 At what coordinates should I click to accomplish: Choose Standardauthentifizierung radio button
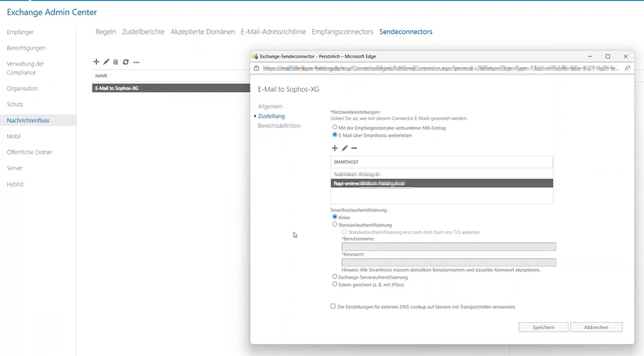click(x=335, y=225)
